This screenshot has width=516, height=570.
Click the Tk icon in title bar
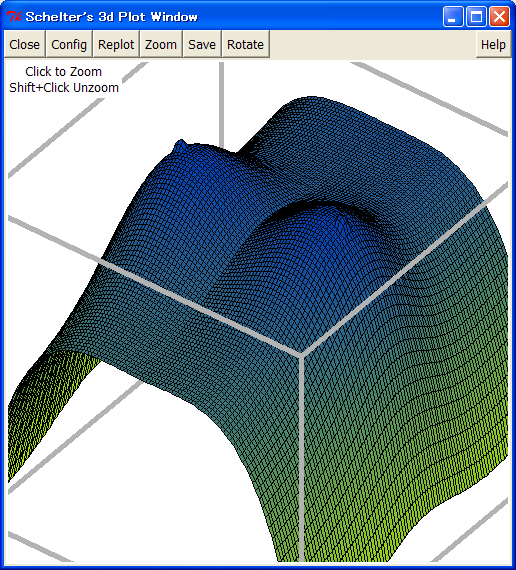pos(14,16)
